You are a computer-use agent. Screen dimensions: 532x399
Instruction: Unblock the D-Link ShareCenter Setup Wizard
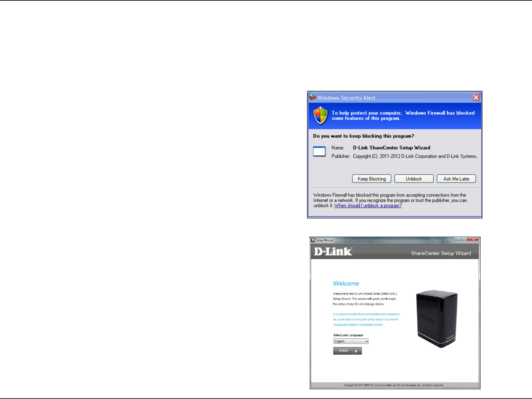pyautogui.click(x=414, y=179)
